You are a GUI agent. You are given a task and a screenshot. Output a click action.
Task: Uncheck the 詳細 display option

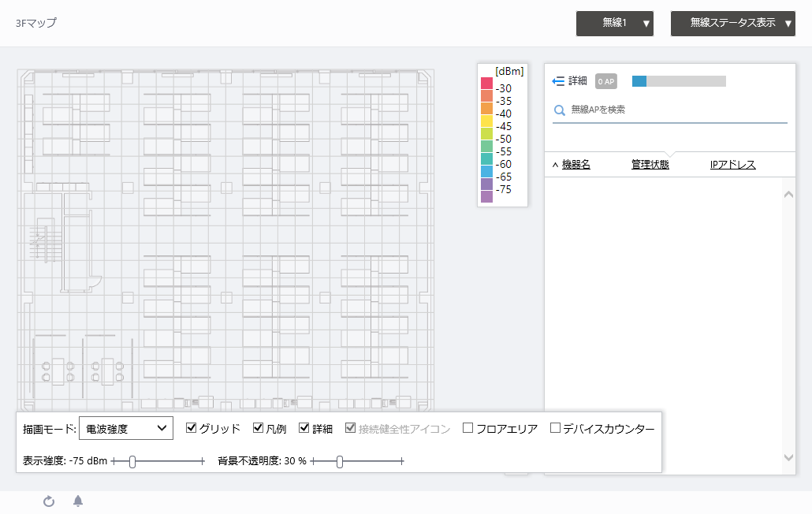304,428
